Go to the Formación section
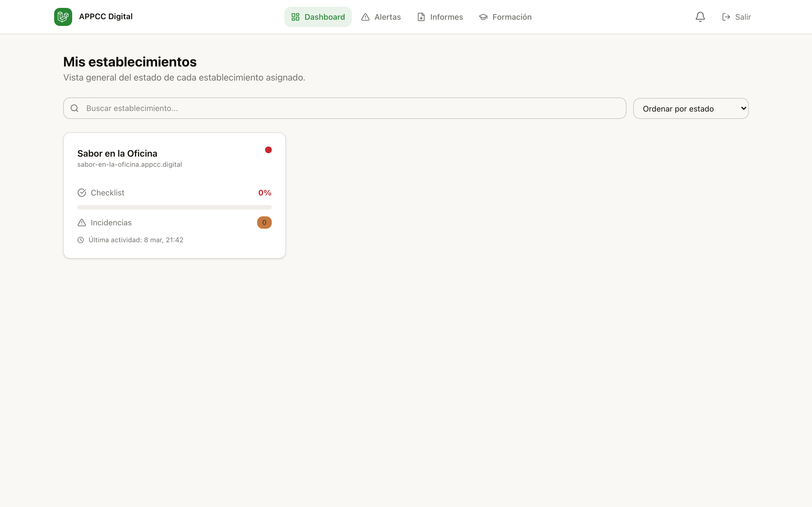This screenshot has width=812, height=507. point(505,17)
